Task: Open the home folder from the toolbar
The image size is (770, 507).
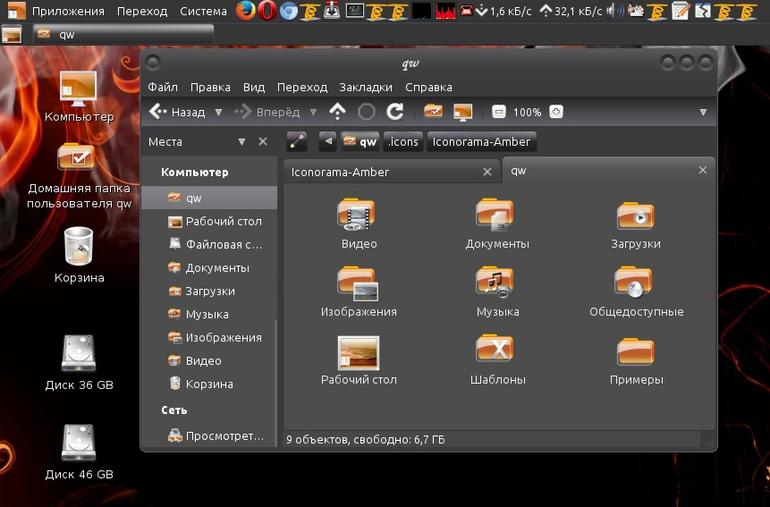Action: [433, 112]
